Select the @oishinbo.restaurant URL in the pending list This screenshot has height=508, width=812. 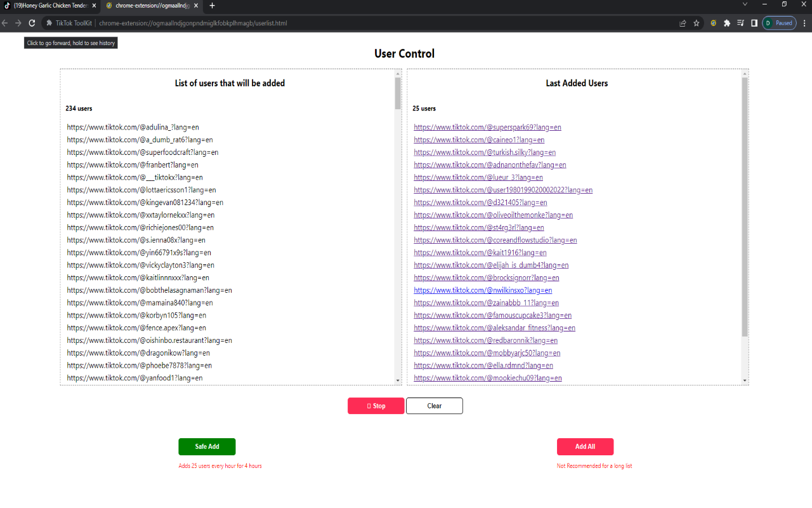coord(149,340)
